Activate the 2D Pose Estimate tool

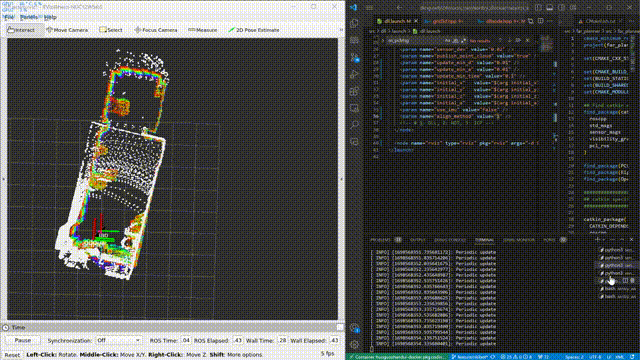[253, 30]
